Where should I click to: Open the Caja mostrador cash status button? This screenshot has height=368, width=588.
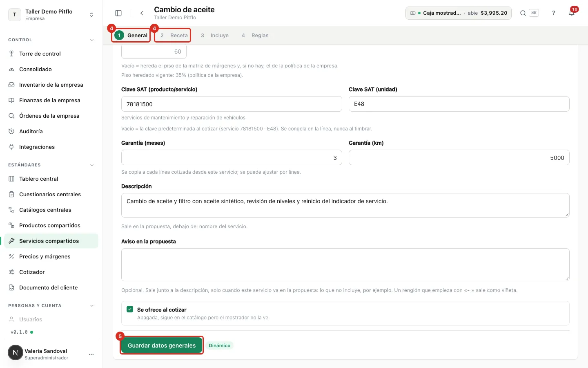[459, 13]
